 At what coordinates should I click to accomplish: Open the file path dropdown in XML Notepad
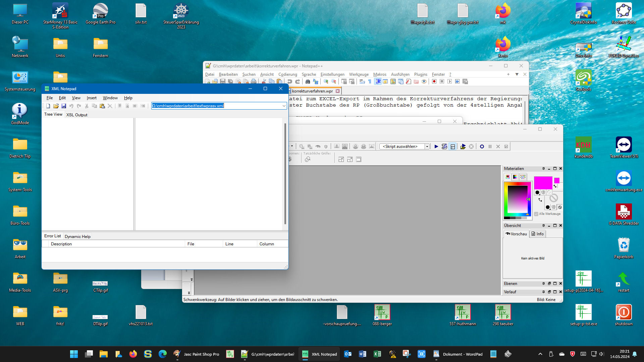[x=284, y=106]
